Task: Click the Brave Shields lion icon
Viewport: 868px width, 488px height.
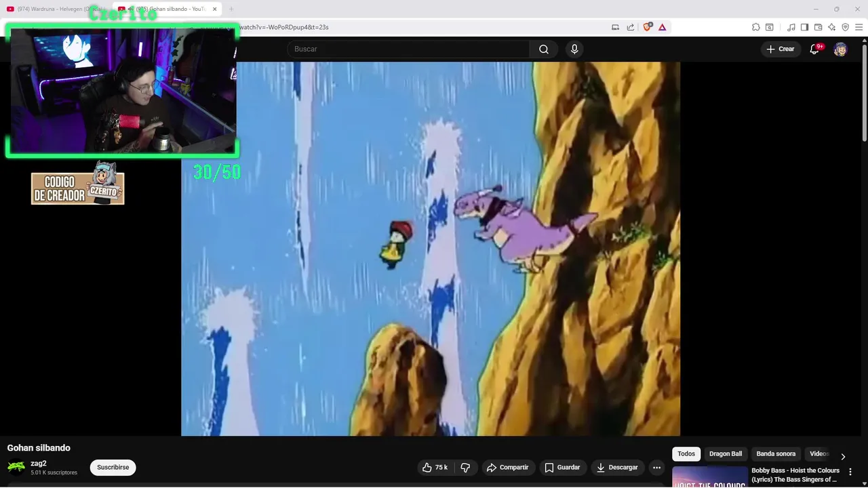Action: (647, 27)
